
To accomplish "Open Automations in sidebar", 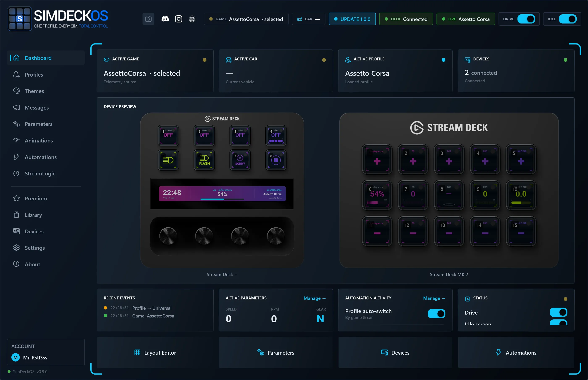I will (x=46, y=157).
